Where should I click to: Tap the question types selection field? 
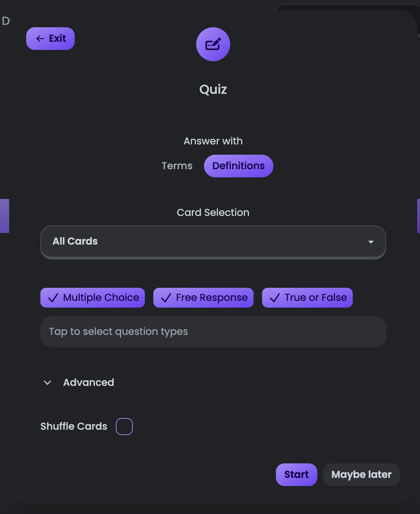[x=213, y=332]
